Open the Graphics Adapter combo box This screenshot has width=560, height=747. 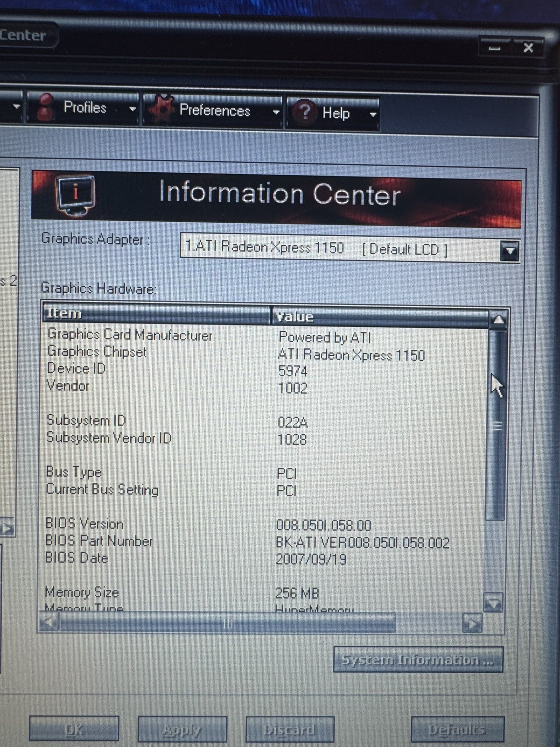(350, 248)
